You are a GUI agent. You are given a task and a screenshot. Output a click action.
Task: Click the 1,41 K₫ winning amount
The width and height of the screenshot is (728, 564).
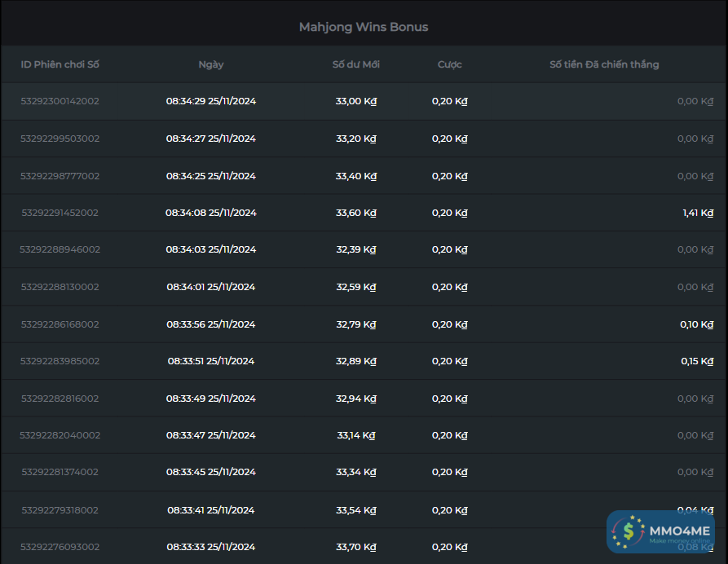[698, 213]
